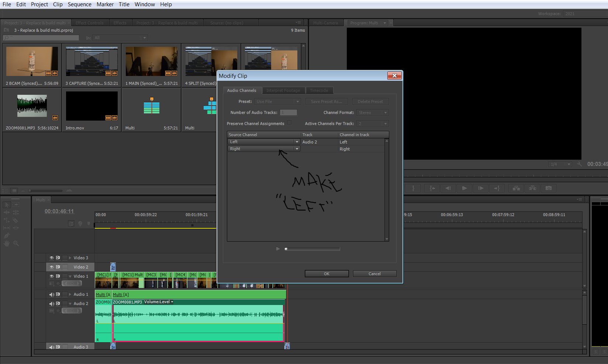The image size is (608, 364).
Task: Toggle Video 3 track visibility eye
Action: pos(52,258)
